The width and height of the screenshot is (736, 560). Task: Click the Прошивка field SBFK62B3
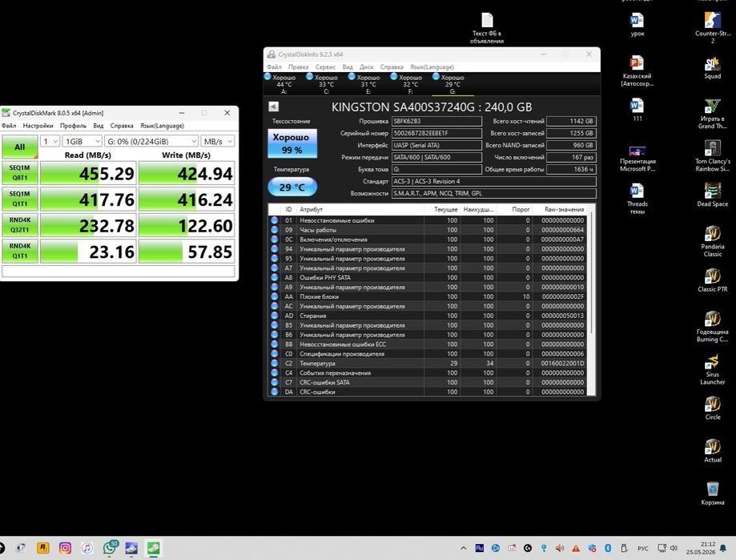pos(436,121)
